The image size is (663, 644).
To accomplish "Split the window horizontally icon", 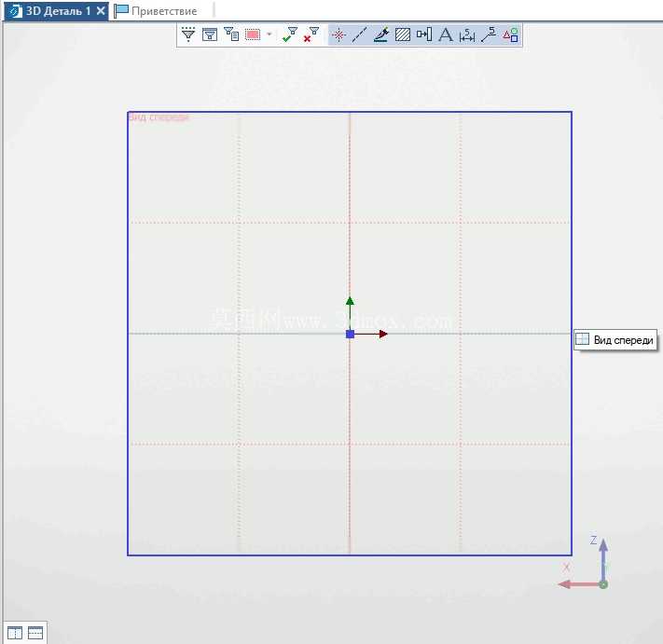I will [x=35, y=633].
